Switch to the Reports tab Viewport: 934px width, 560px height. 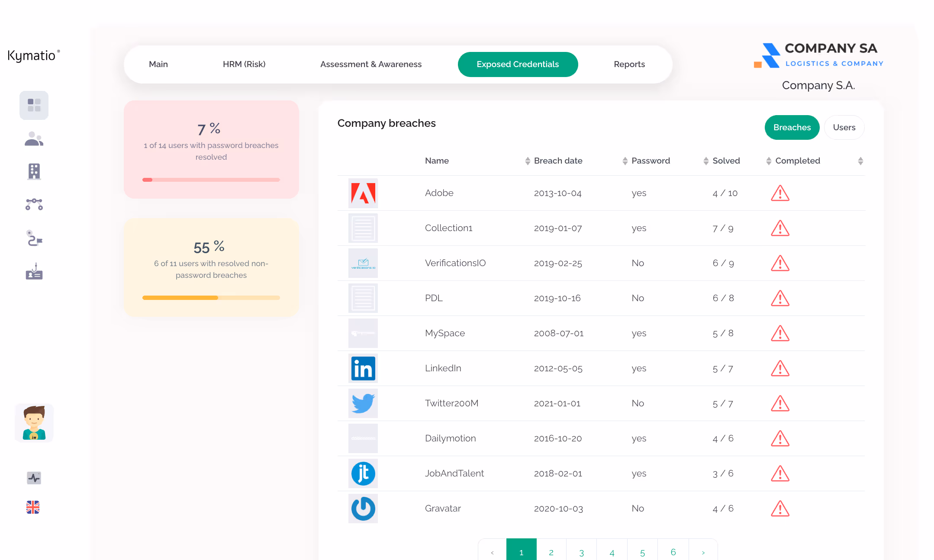click(629, 64)
